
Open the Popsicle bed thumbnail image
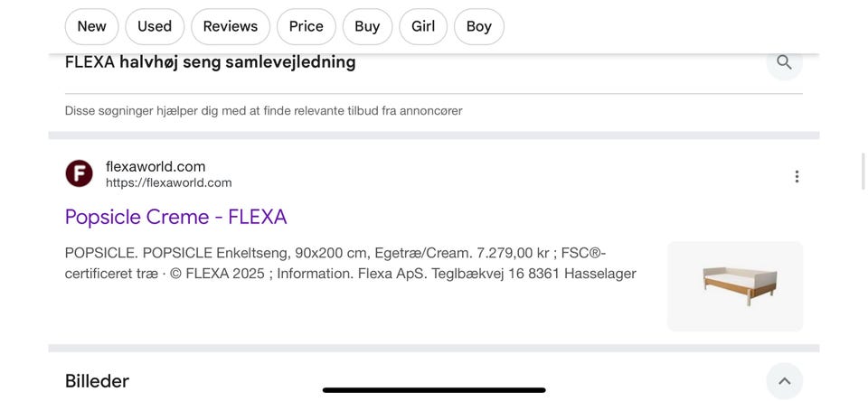tap(735, 286)
